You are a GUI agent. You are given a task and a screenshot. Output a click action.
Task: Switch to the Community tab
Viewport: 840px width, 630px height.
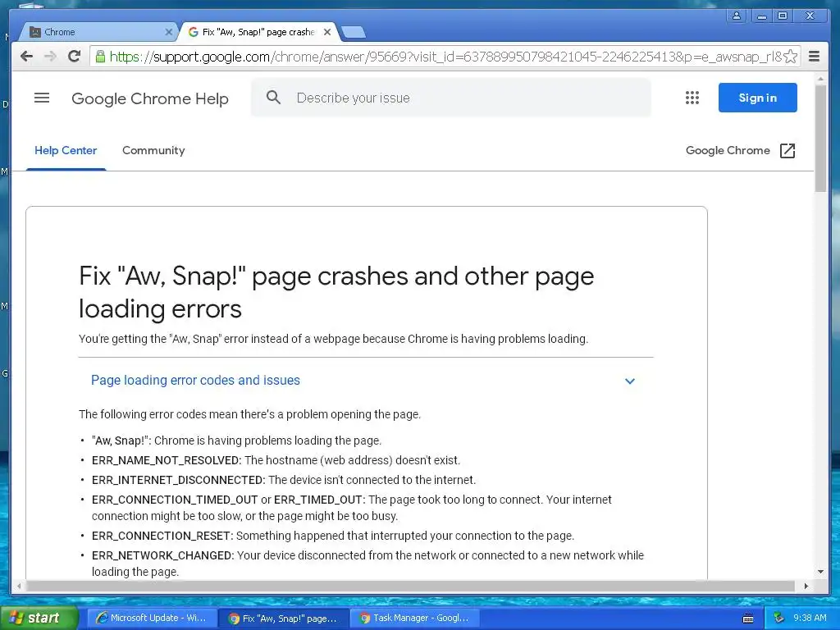click(153, 151)
